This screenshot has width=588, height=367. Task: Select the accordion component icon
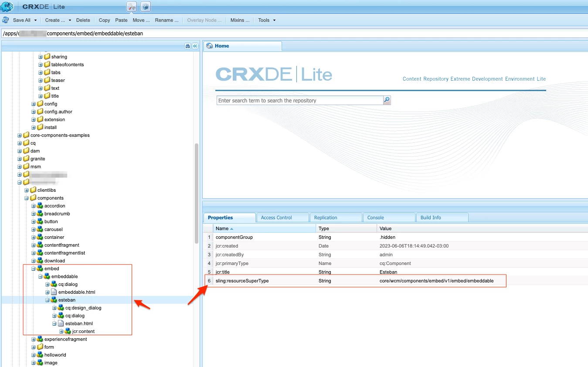click(40, 206)
